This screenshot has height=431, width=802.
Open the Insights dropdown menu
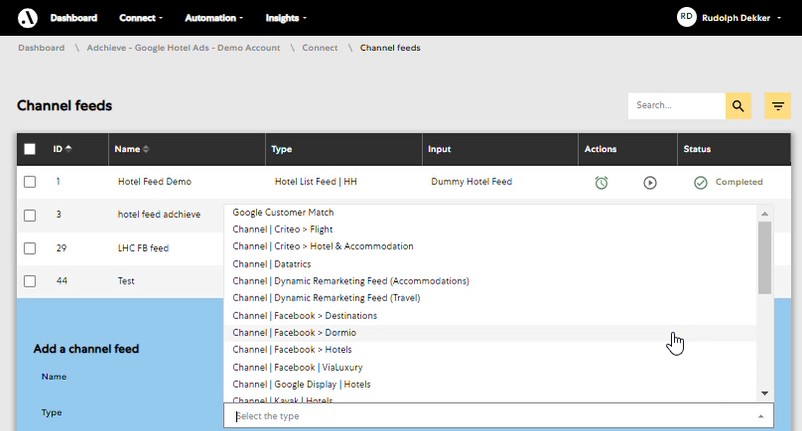286,18
